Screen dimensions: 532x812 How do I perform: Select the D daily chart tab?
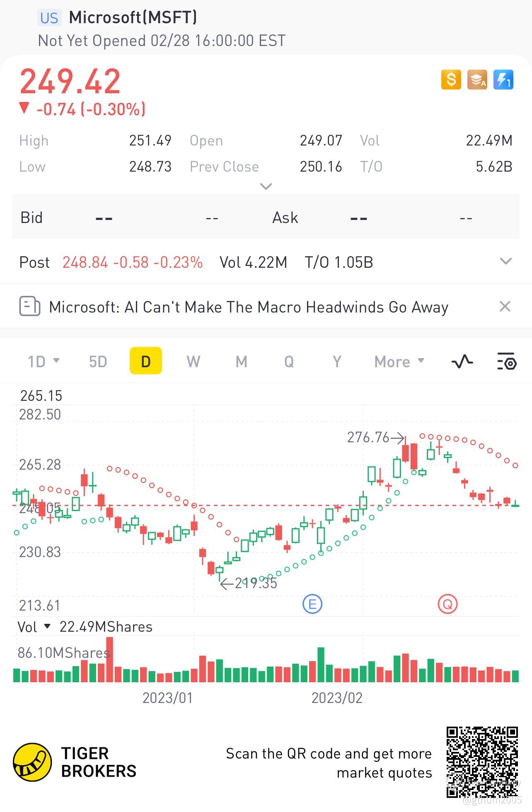point(146,361)
